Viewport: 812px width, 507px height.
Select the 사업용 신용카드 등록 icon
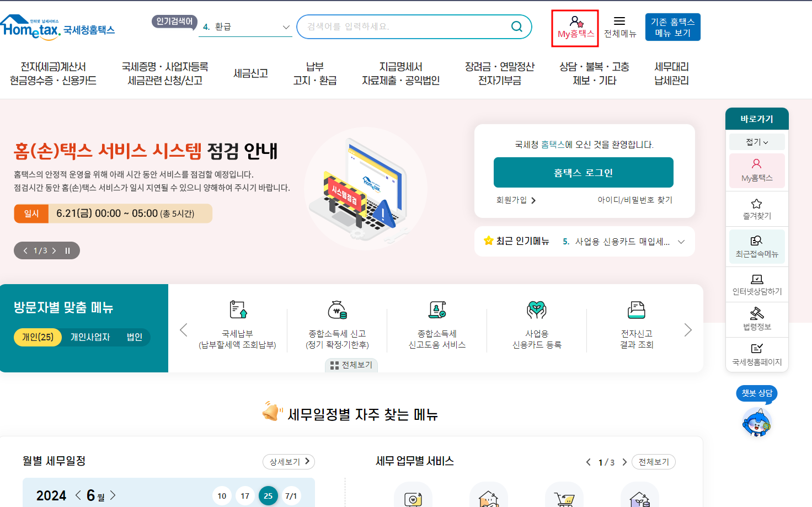coord(537,310)
